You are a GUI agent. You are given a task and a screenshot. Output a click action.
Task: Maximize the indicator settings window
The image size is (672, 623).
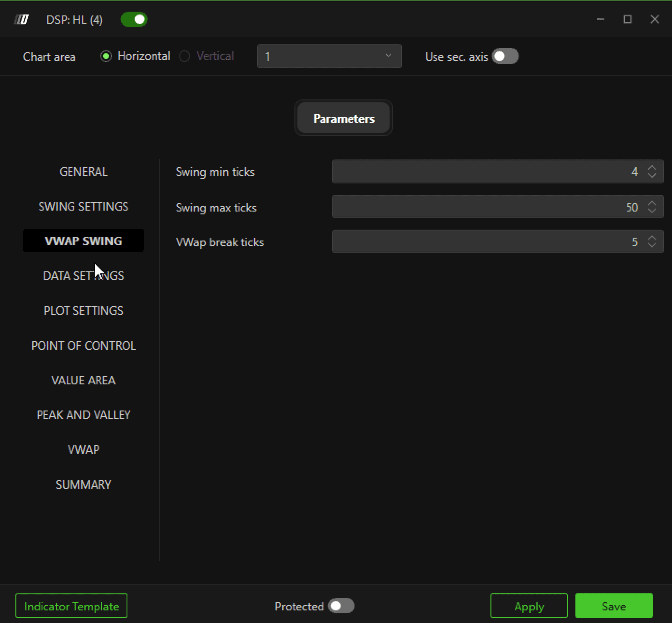tap(627, 20)
